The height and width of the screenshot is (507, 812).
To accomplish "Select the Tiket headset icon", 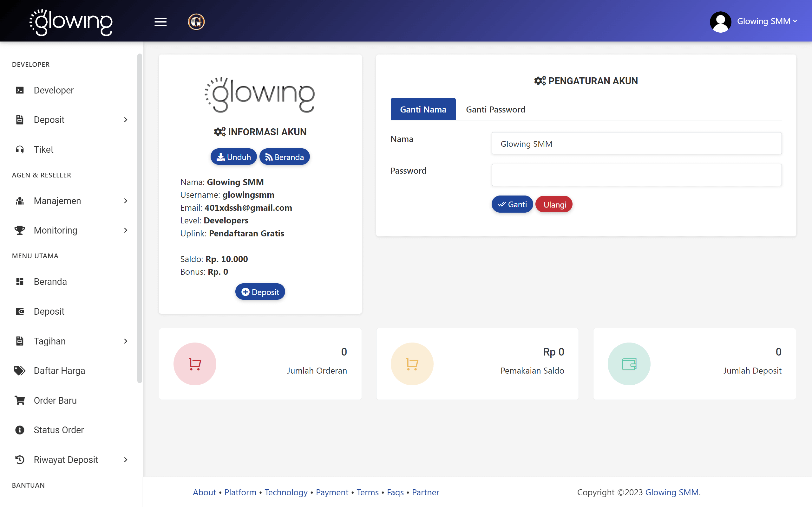I will (19, 149).
